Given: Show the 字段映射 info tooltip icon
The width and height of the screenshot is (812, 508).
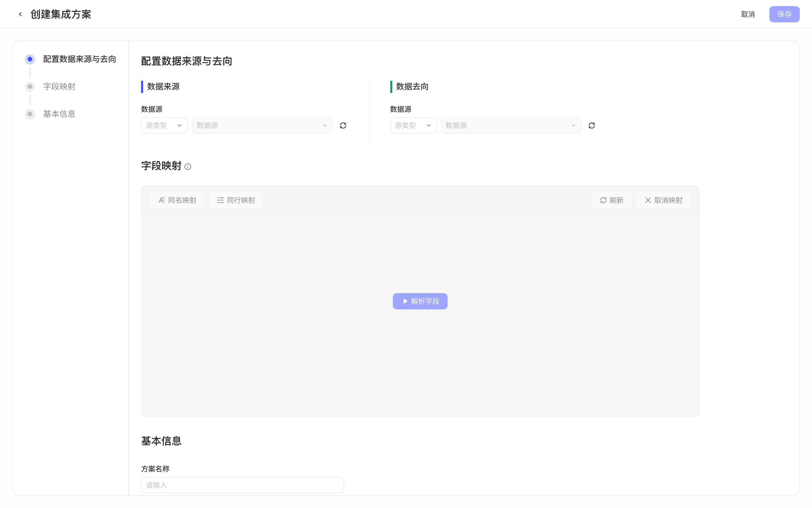Looking at the screenshot, I should point(188,167).
